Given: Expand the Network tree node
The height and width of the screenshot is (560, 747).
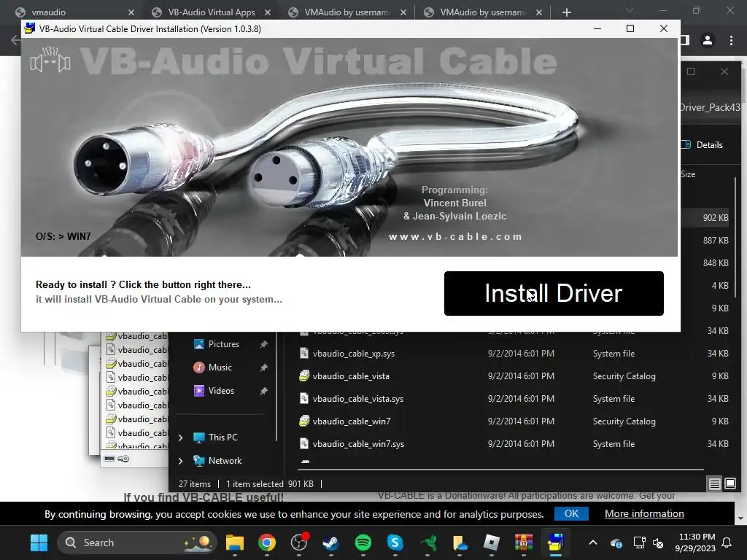Looking at the screenshot, I should [181, 461].
